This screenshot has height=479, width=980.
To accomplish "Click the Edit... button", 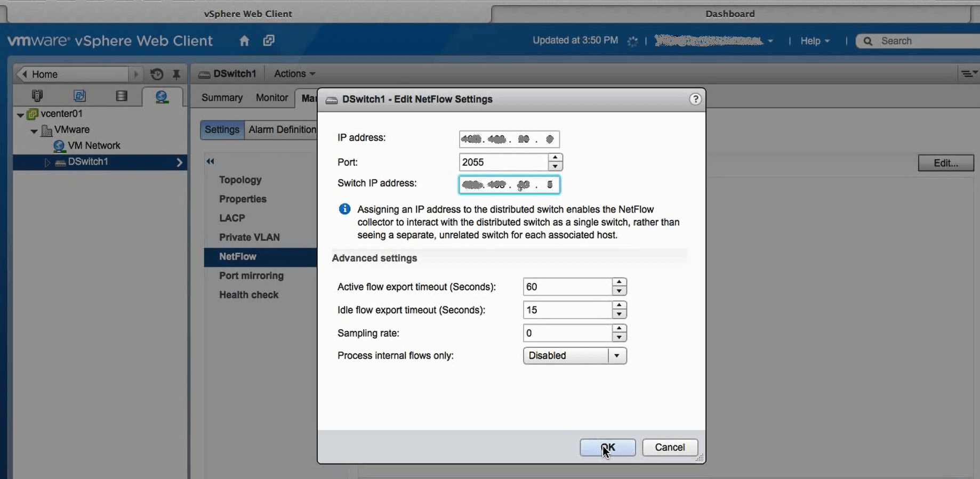I will coord(946,163).
